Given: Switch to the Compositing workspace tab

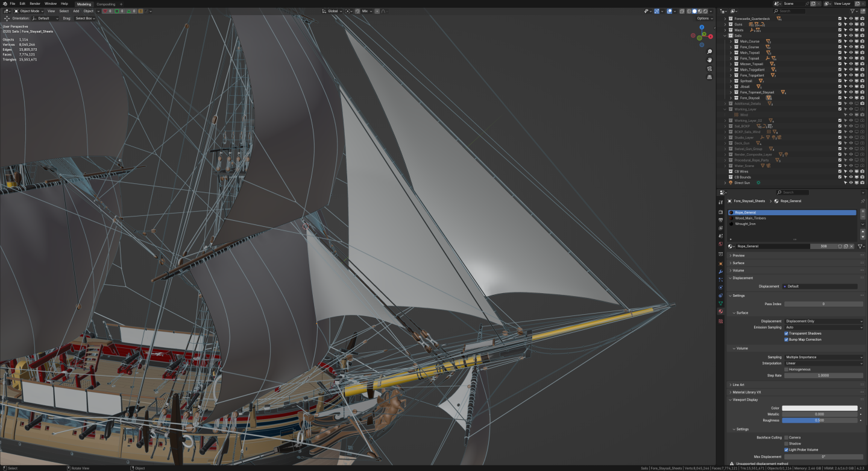Looking at the screenshot, I should 106,4.
